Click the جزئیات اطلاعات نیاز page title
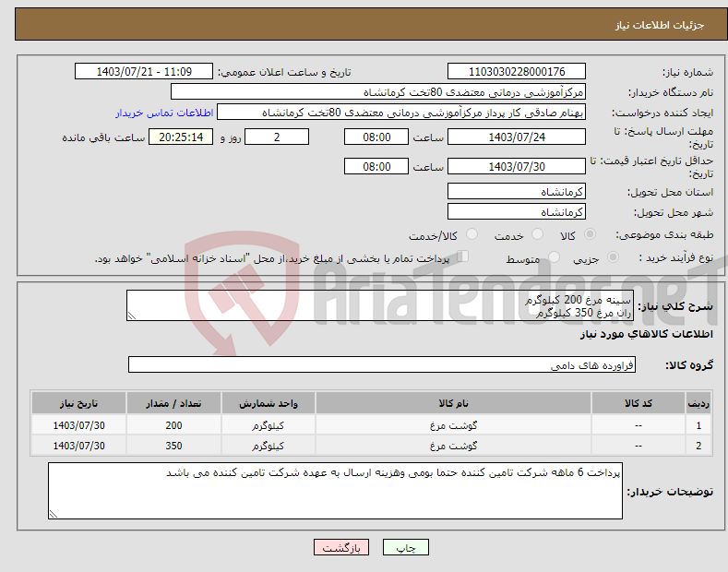 click(x=660, y=25)
